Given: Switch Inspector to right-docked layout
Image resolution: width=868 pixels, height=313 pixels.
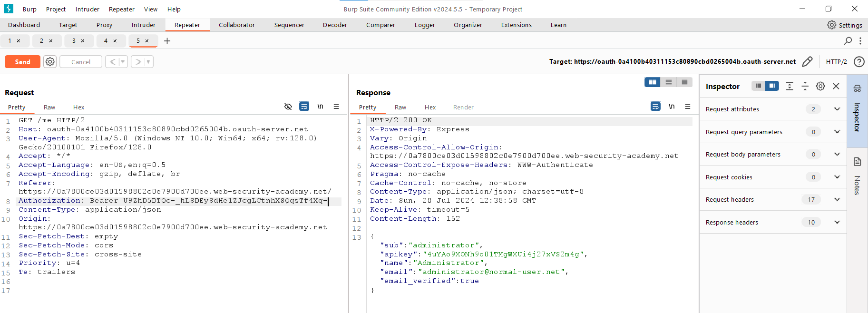Looking at the screenshot, I should point(772,86).
